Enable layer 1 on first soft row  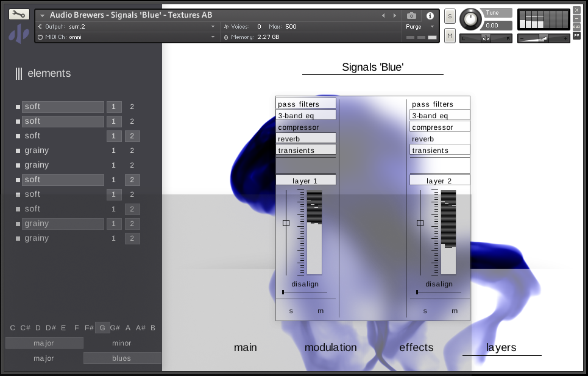click(x=113, y=107)
